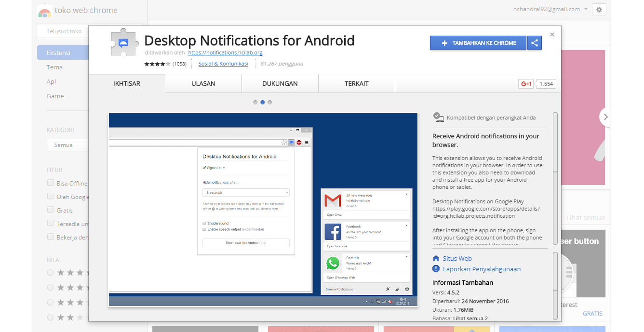The width and height of the screenshot is (644, 332).
Task: Open the Sosial & Komunikasi category link
Action: click(223, 64)
